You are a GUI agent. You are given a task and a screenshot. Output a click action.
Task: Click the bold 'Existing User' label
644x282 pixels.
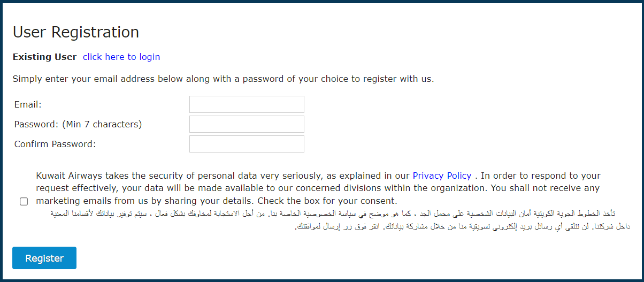[x=44, y=57]
